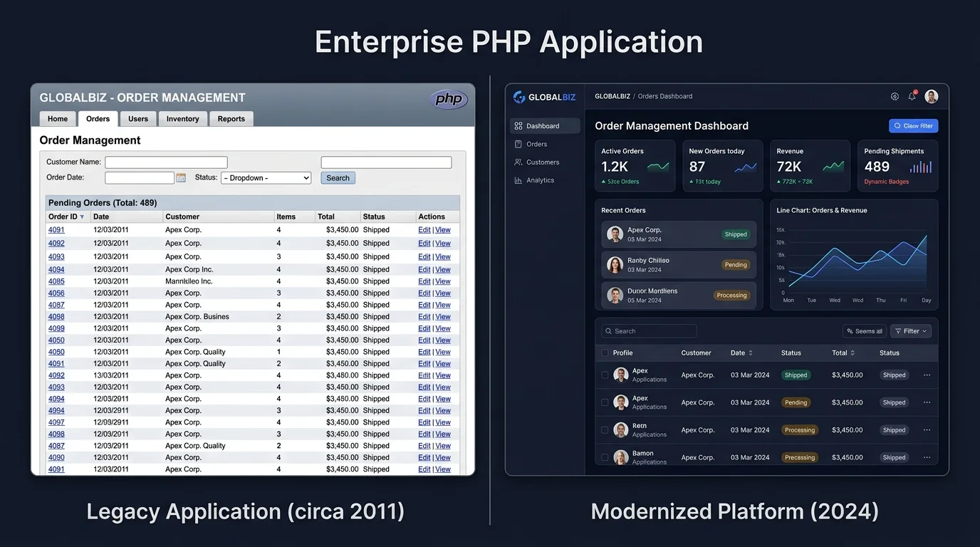The width and height of the screenshot is (980, 547).
Task: Click the Analytics bar-chart icon in sidebar
Action: pos(518,180)
